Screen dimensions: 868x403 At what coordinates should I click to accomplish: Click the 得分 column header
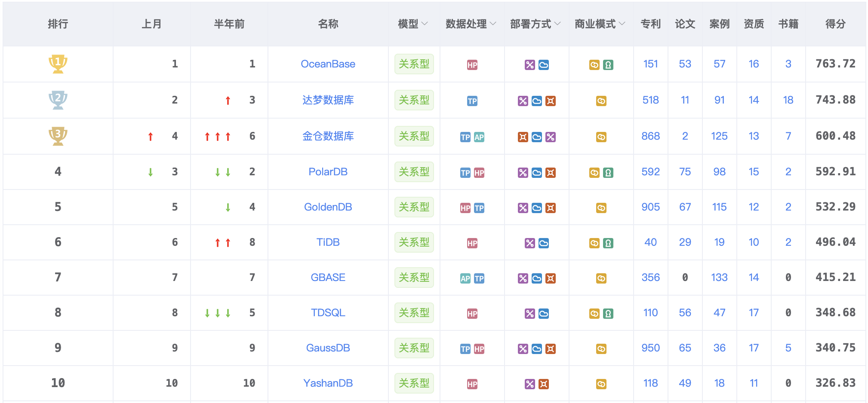[835, 24]
